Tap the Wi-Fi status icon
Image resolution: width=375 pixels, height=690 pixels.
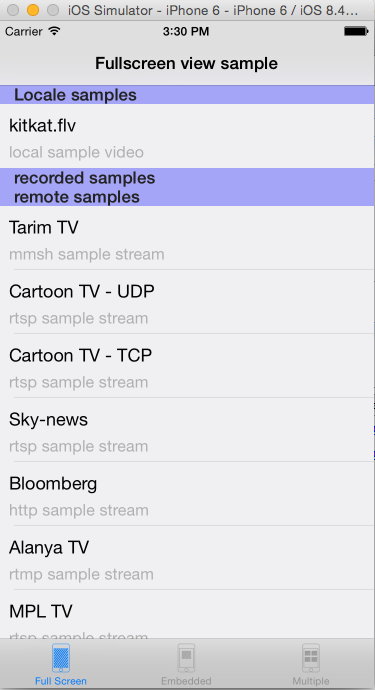coord(55,31)
